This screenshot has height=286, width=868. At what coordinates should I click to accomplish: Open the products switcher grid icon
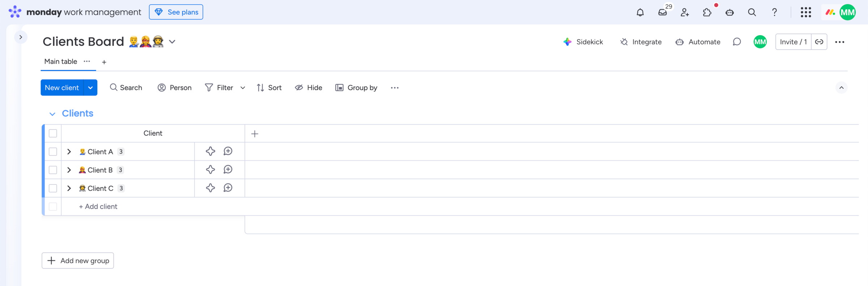[x=805, y=12]
